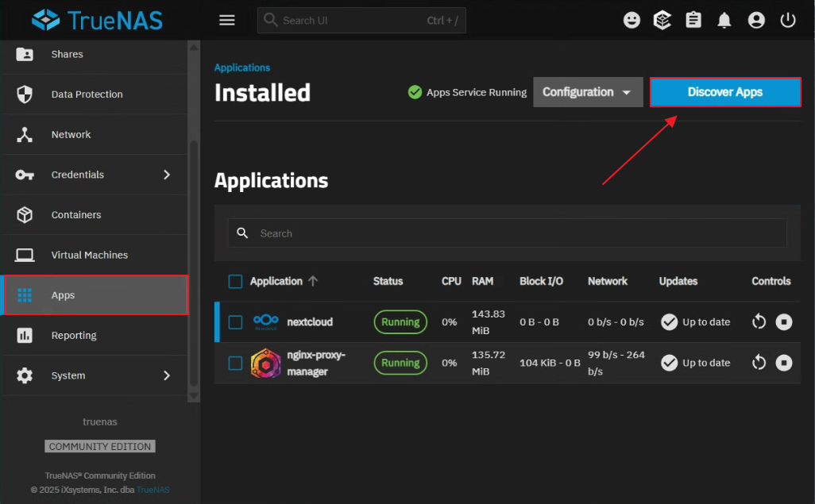Viewport: 815px width, 504px height.
Task: Click the nginx-proxy-manager application name
Action: tap(316, 364)
